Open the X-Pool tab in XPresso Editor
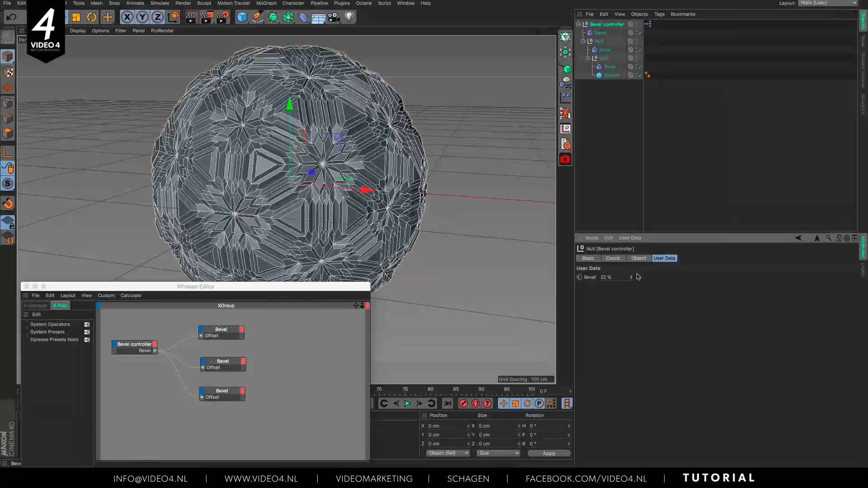This screenshot has height=488, width=868. coord(60,306)
